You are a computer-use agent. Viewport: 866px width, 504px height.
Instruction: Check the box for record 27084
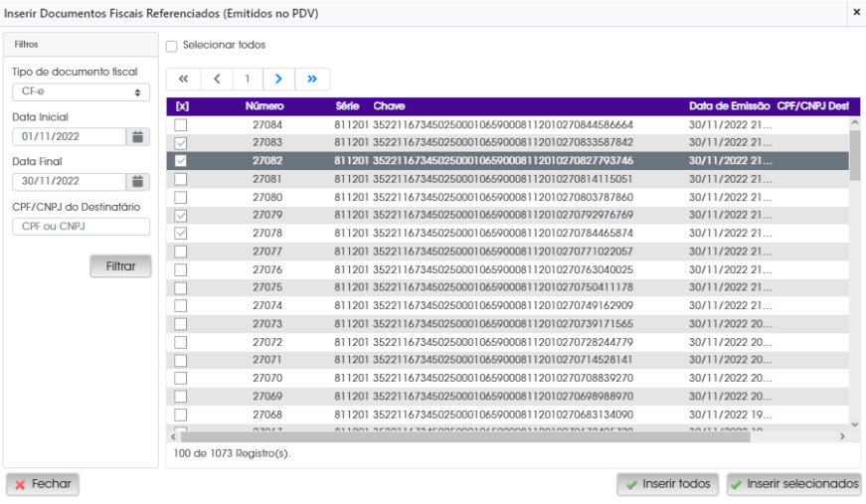tap(181, 125)
